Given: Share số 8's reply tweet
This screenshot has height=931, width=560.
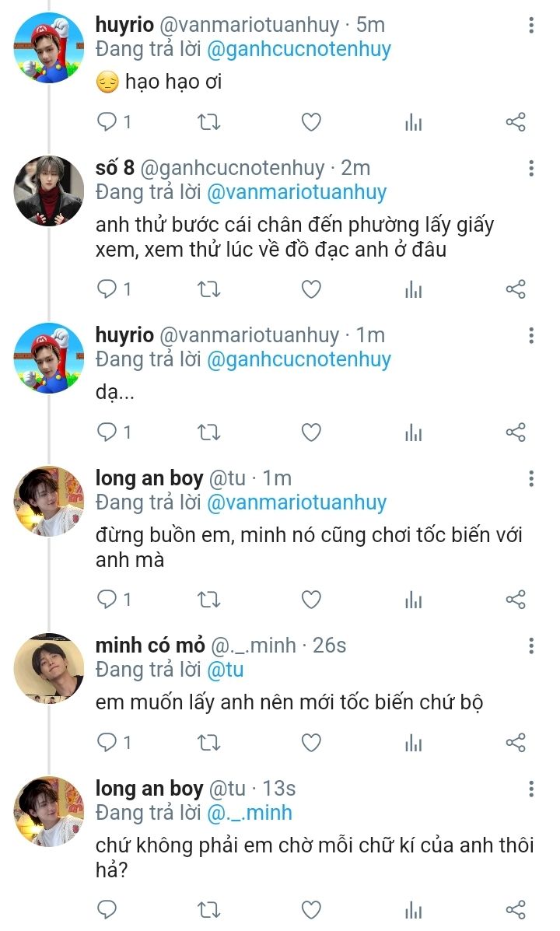Looking at the screenshot, I should pos(516,290).
